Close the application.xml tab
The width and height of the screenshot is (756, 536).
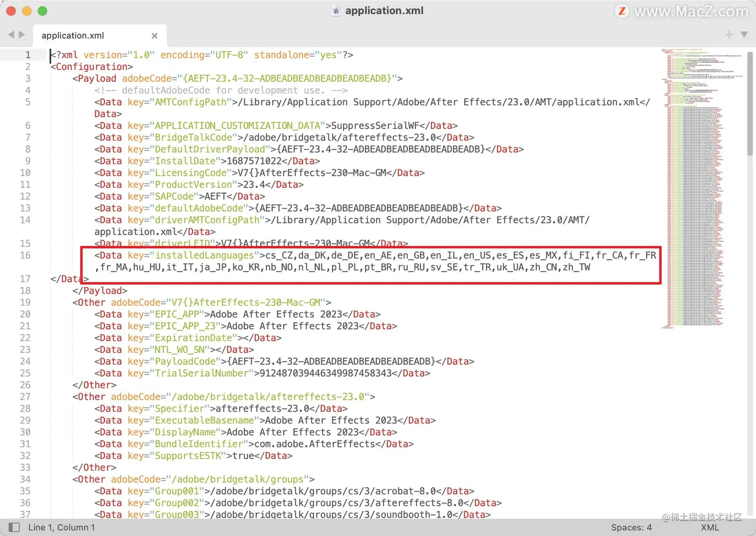(x=154, y=35)
